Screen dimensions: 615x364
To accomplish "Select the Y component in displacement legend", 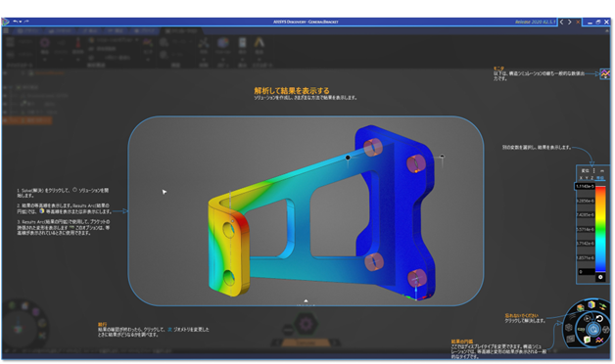I will (x=587, y=178).
